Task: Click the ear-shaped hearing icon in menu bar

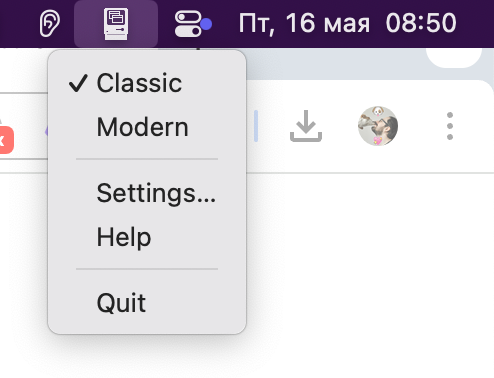Action: click(x=50, y=23)
